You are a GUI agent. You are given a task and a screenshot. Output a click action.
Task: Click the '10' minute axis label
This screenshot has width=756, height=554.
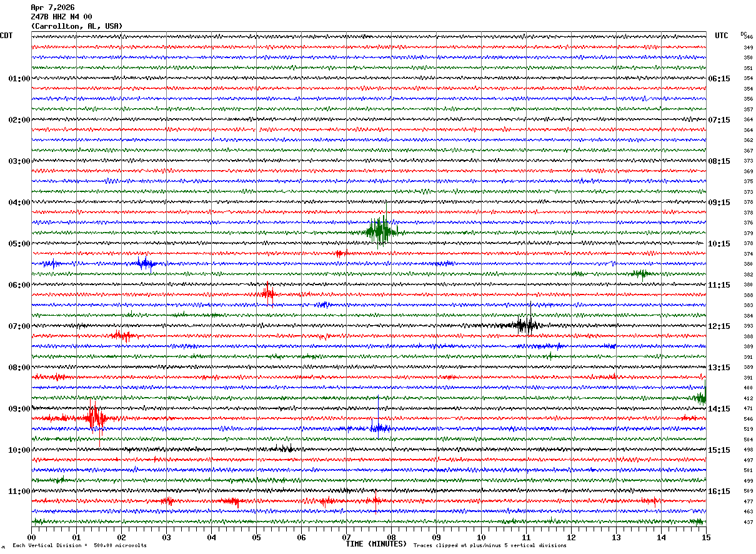coord(482,537)
